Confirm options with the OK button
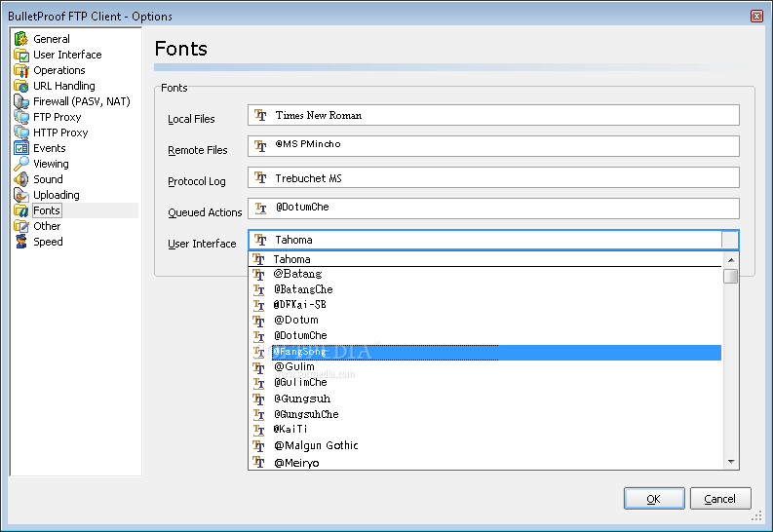The height and width of the screenshot is (532, 773). [654, 499]
